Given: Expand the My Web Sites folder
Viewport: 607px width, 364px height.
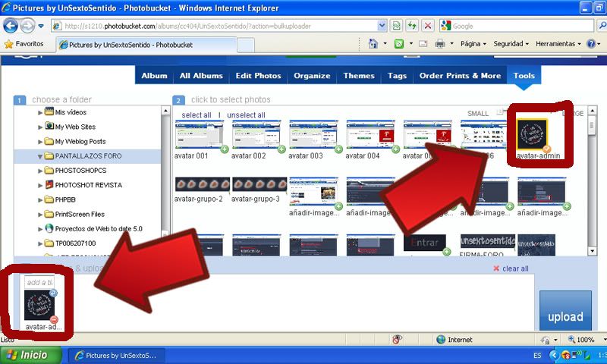Looking at the screenshot, I should point(40,127).
